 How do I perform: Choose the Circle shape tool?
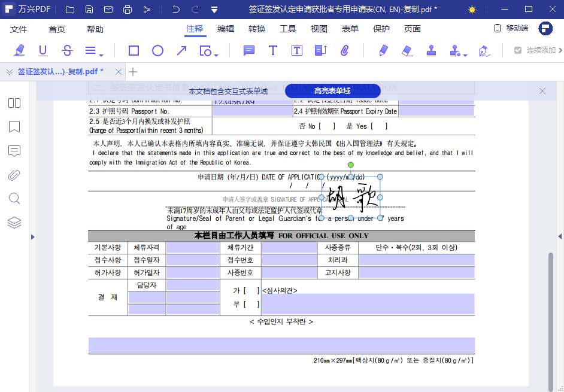(157, 51)
